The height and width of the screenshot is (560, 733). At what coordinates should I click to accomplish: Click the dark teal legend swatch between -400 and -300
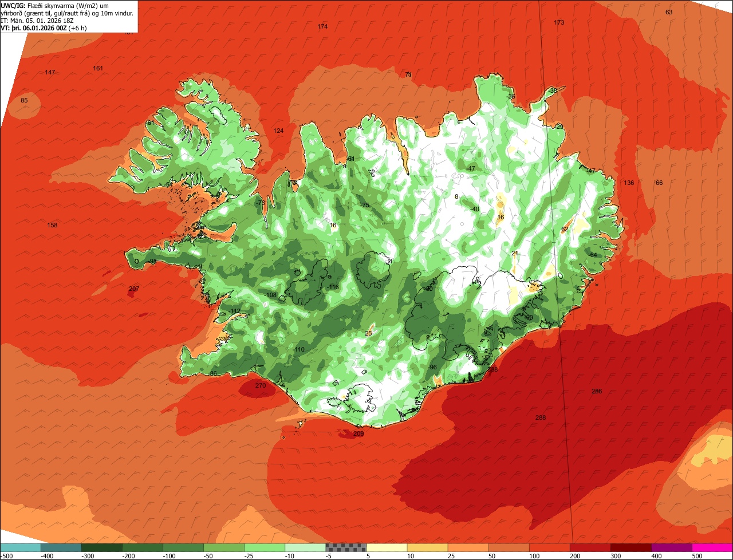pyautogui.click(x=61, y=547)
